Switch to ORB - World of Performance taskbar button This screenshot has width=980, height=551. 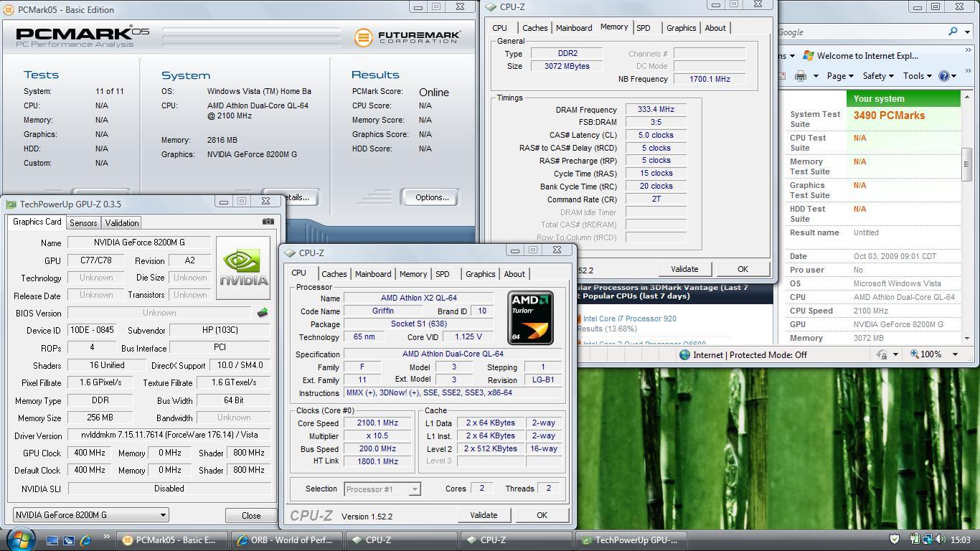288,540
